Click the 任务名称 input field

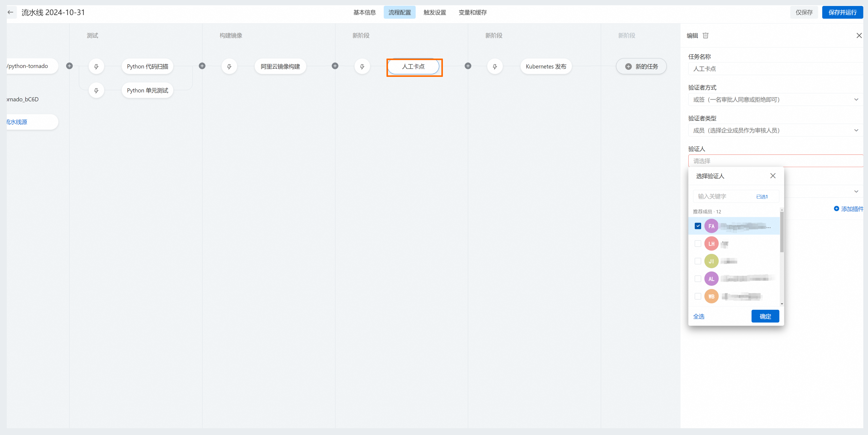[x=775, y=69]
